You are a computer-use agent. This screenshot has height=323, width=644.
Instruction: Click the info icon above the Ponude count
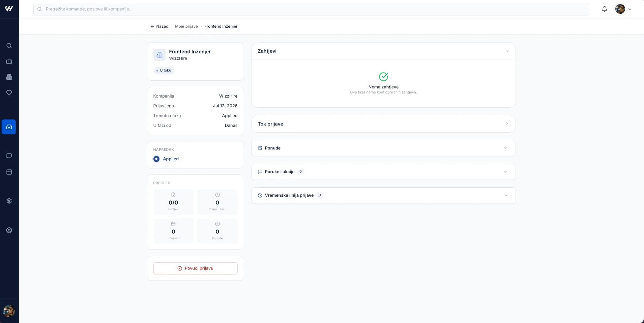click(217, 224)
